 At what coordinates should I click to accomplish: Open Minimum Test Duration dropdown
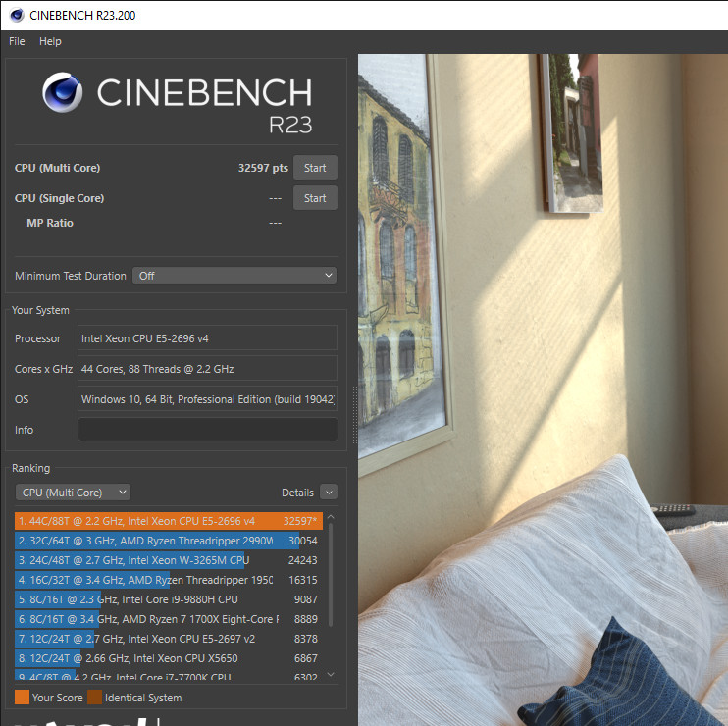click(234, 276)
